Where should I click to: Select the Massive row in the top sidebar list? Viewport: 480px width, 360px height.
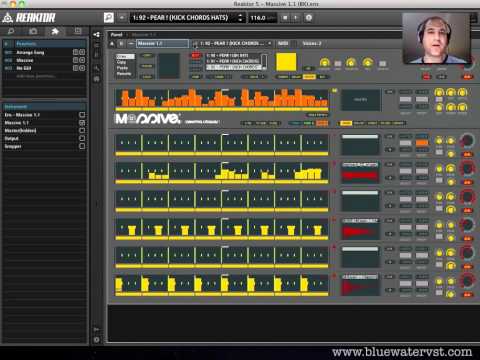(44, 60)
